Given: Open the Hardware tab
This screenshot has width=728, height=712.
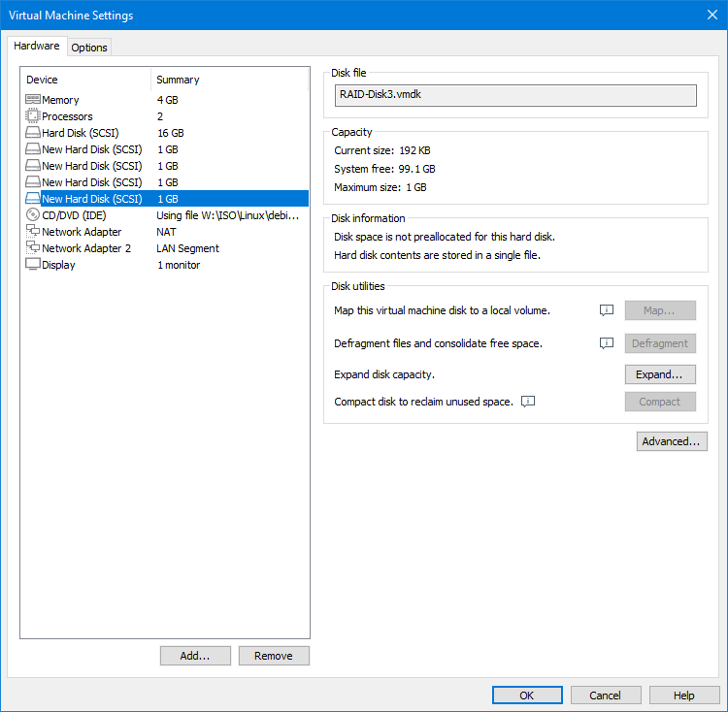Looking at the screenshot, I should coord(37,47).
